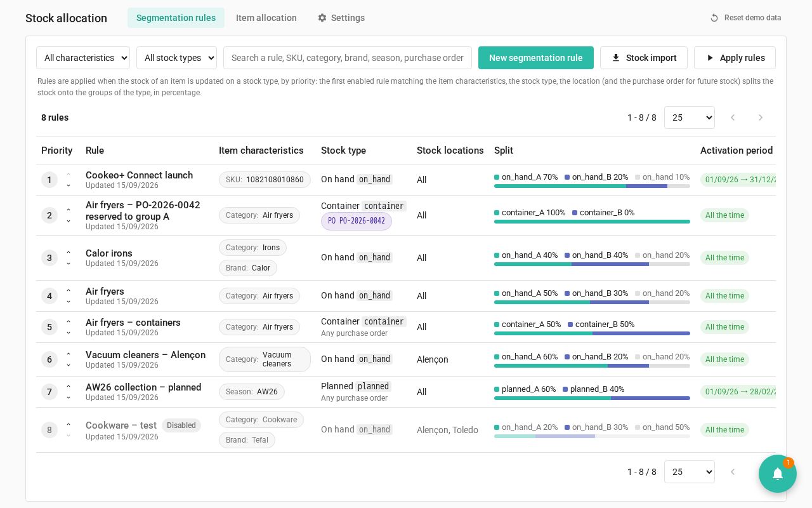Move AW26 collection – planned rule down
Screen dimensions: 812x508
(69, 398)
